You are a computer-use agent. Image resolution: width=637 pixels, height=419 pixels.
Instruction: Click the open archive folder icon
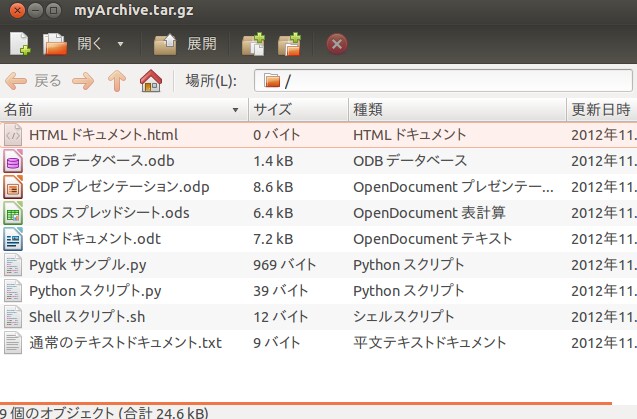(x=55, y=44)
